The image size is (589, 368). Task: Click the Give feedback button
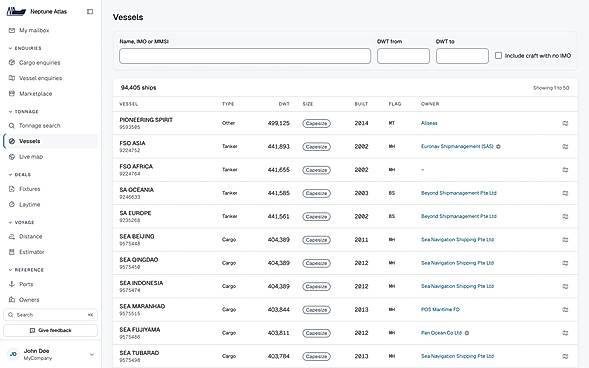[x=50, y=330]
